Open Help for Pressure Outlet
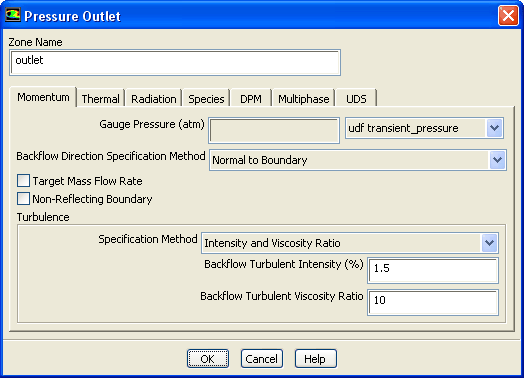Viewport: 524px width, 378px height. point(315,359)
